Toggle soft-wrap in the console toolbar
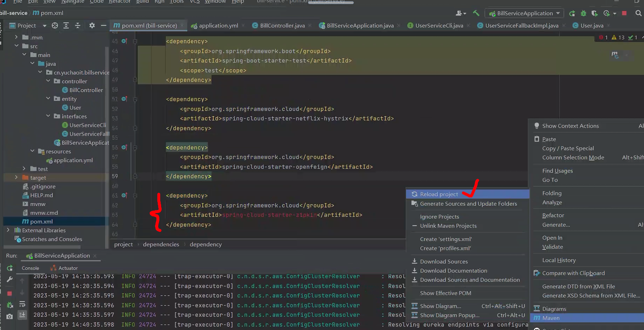The width and height of the screenshot is (644, 330). 22,304
